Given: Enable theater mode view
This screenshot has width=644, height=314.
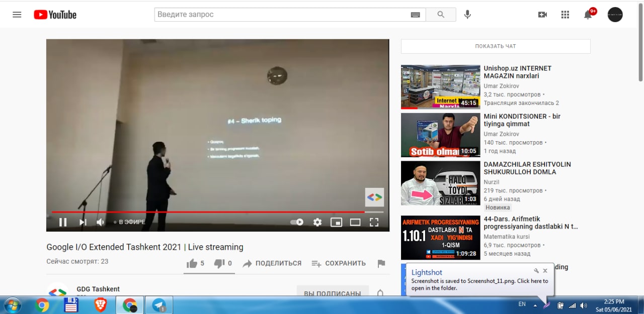Looking at the screenshot, I should (x=355, y=222).
